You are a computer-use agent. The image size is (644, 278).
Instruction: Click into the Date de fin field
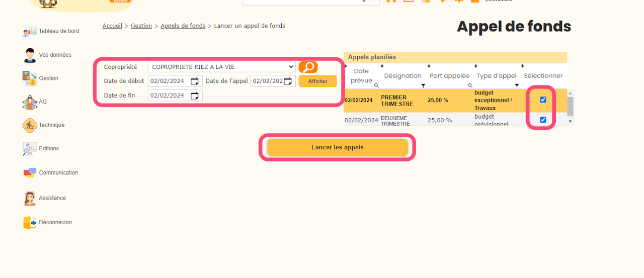click(175, 96)
